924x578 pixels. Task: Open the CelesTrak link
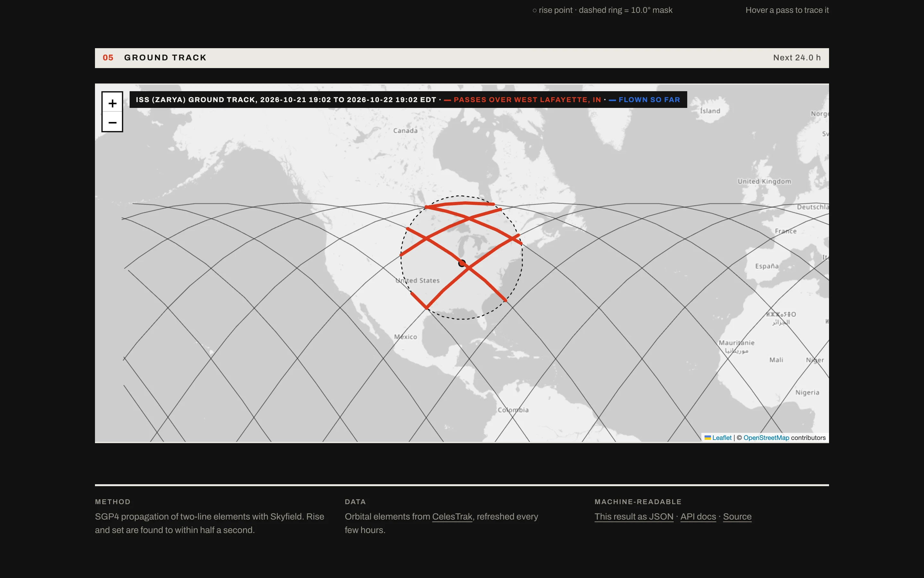coord(452,516)
